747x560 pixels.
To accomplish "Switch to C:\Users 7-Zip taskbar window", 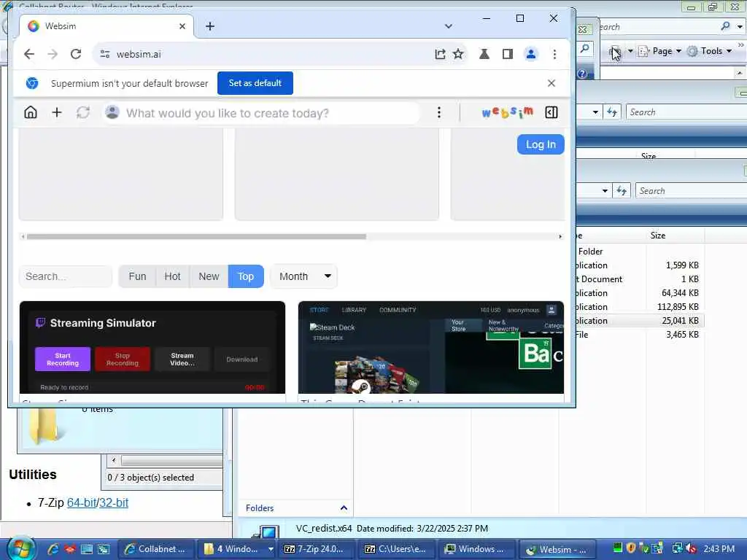I will click(397, 549).
